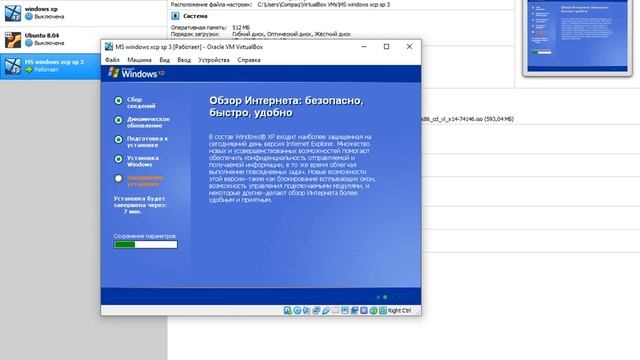
Task: Click the powered-off state icon under windows xp
Action: coord(29,17)
